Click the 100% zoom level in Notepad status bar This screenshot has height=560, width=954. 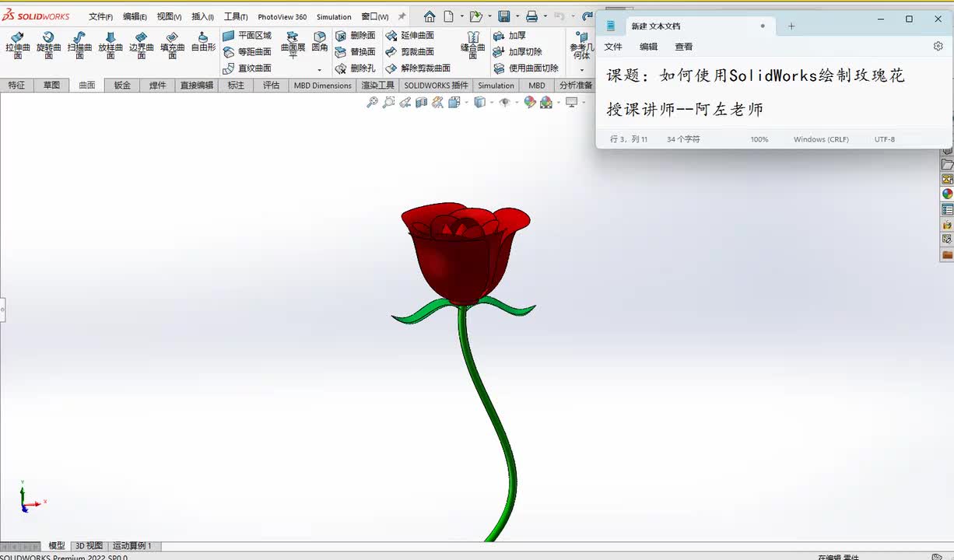tap(759, 139)
